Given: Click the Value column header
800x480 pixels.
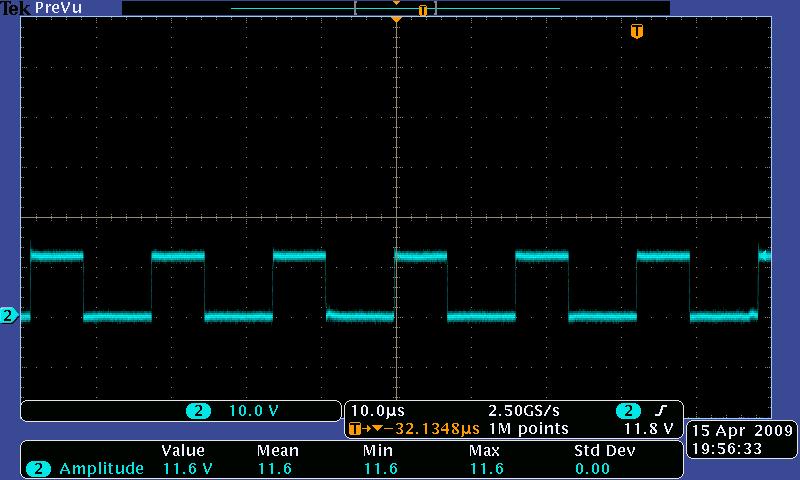Looking at the screenshot, I should coord(183,451).
